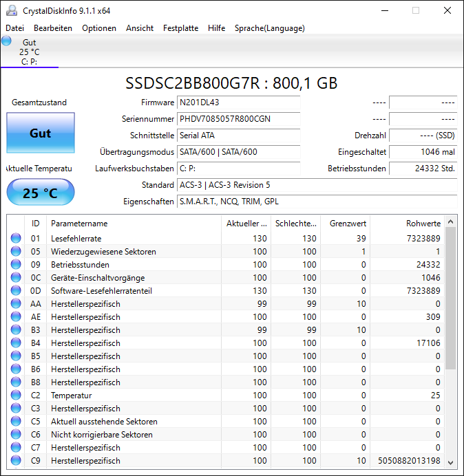Select the Software-Lesefehlerratenteil row text
The image size is (464, 476).
click(101, 290)
